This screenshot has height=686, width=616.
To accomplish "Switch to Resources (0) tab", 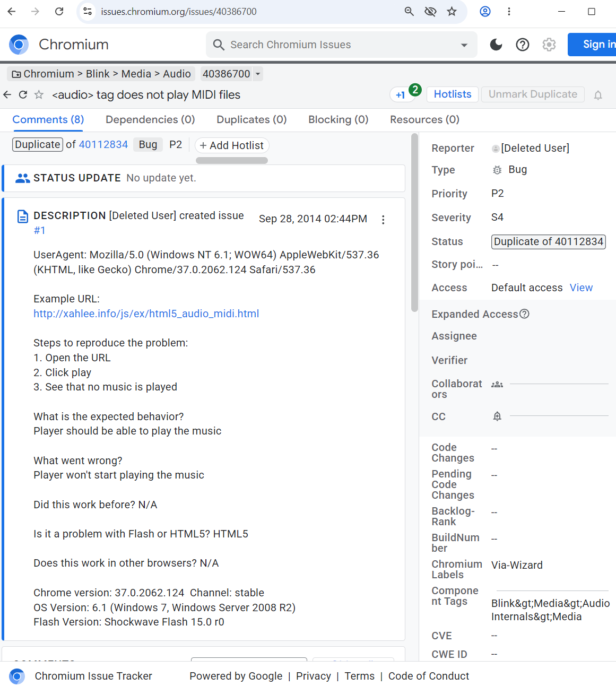I will pos(424,119).
